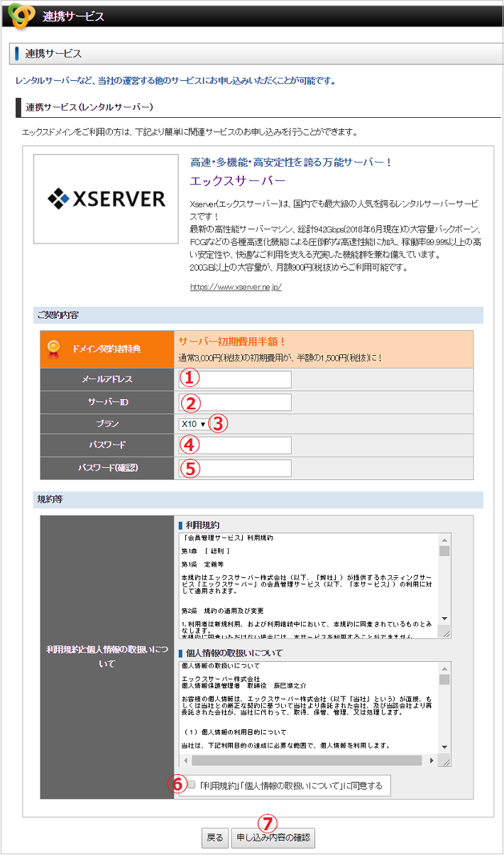This screenshot has height=855, width=504.
Task: Click the right arrow of the 個人情報 horizontal scrollbar
Action: pos(432,761)
